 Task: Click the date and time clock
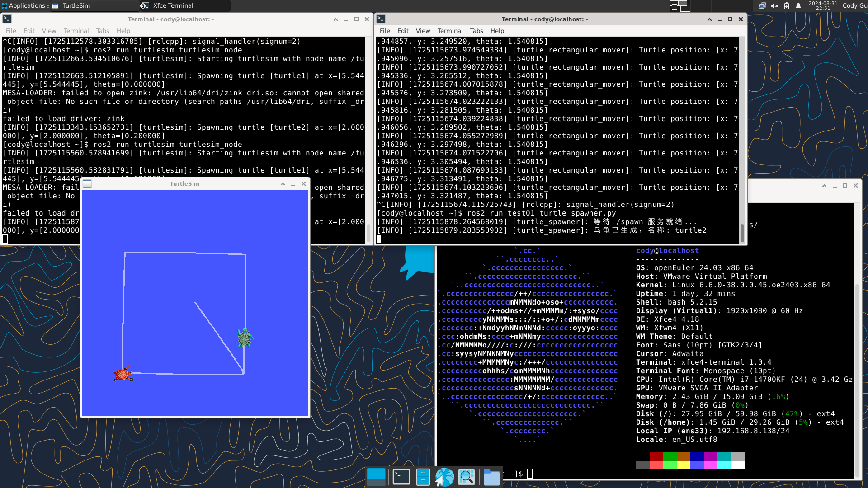[823, 6]
